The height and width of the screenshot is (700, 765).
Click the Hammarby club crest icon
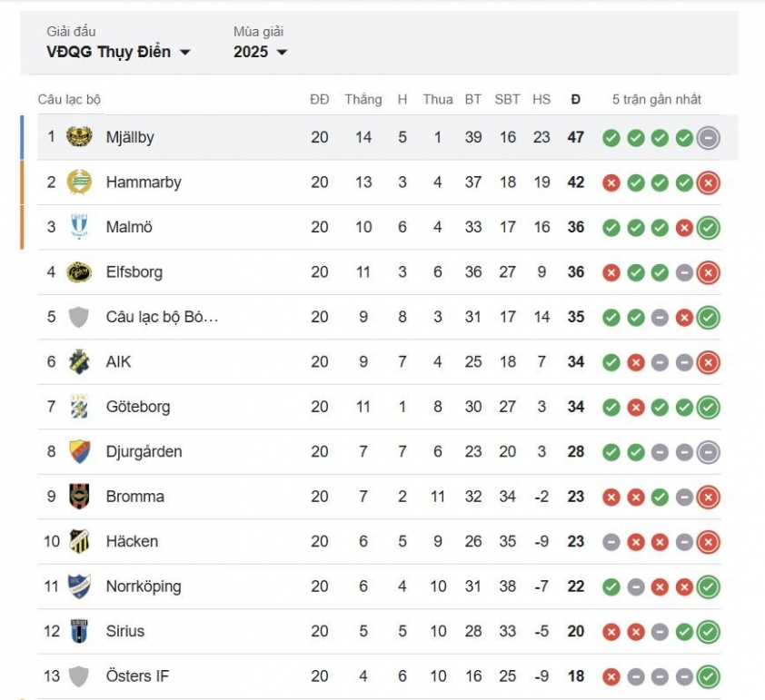[x=79, y=182]
